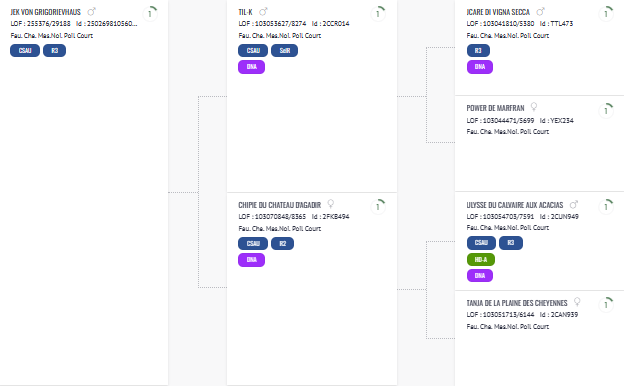The image size is (624, 386).
Task: Open ULYSSE DU CALVAIRE AUX ACACIAS name link
Action: [x=515, y=205]
